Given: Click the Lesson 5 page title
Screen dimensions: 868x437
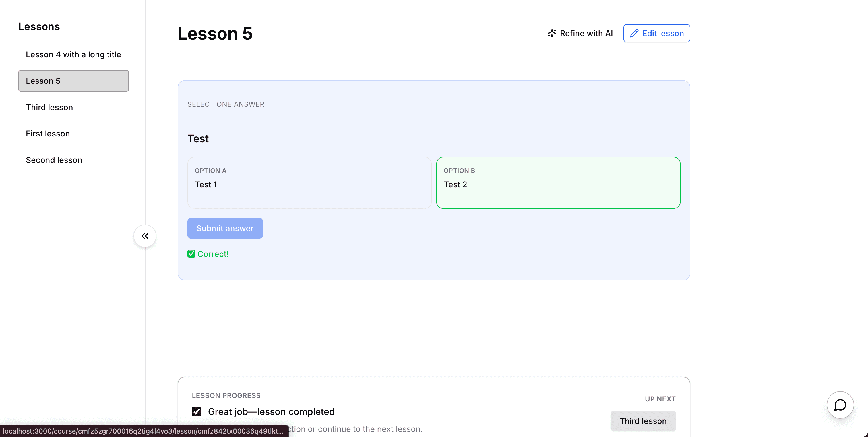Looking at the screenshot, I should point(215,33).
